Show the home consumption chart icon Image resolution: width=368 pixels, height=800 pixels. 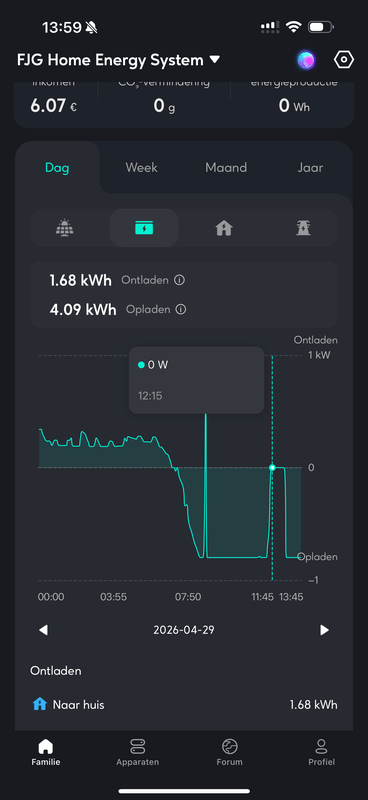point(224,228)
